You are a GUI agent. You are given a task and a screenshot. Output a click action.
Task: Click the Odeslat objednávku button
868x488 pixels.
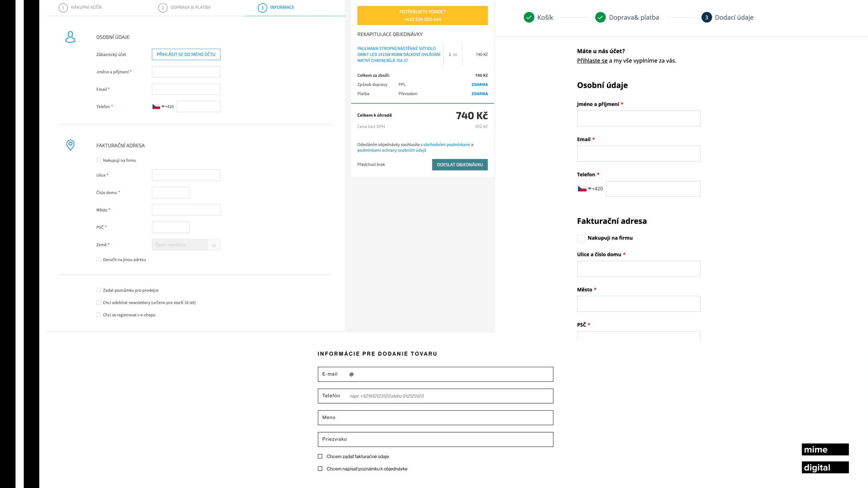pyautogui.click(x=460, y=165)
